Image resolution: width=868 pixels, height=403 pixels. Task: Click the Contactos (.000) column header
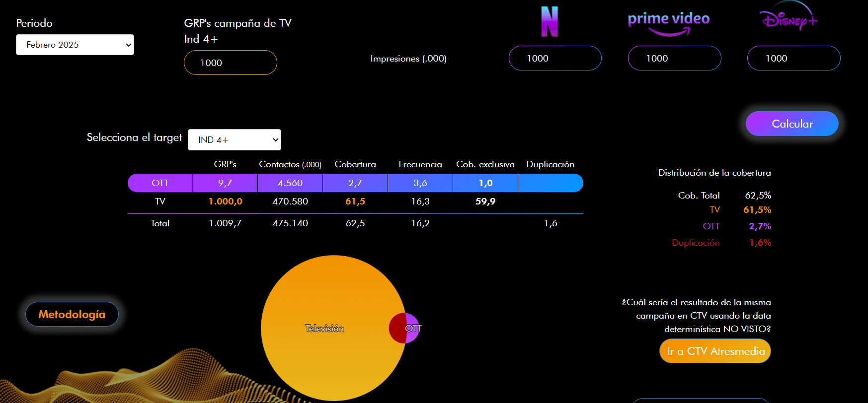click(x=290, y=164)
